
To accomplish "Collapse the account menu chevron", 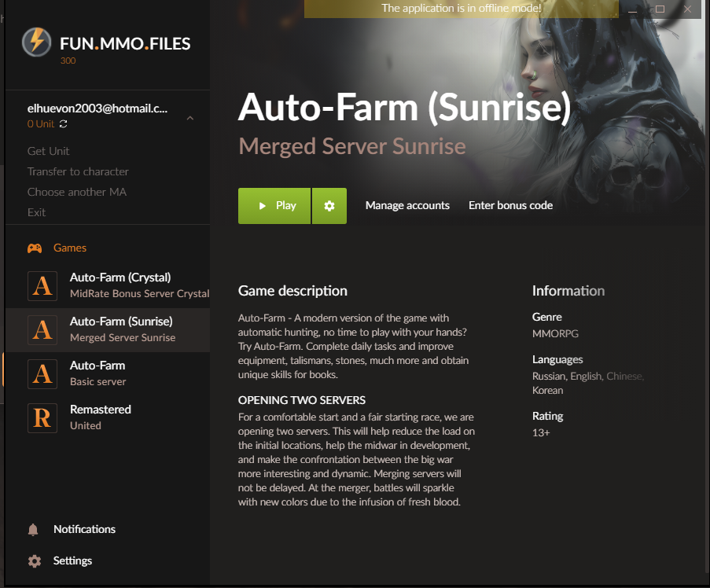I will (189, 118).
